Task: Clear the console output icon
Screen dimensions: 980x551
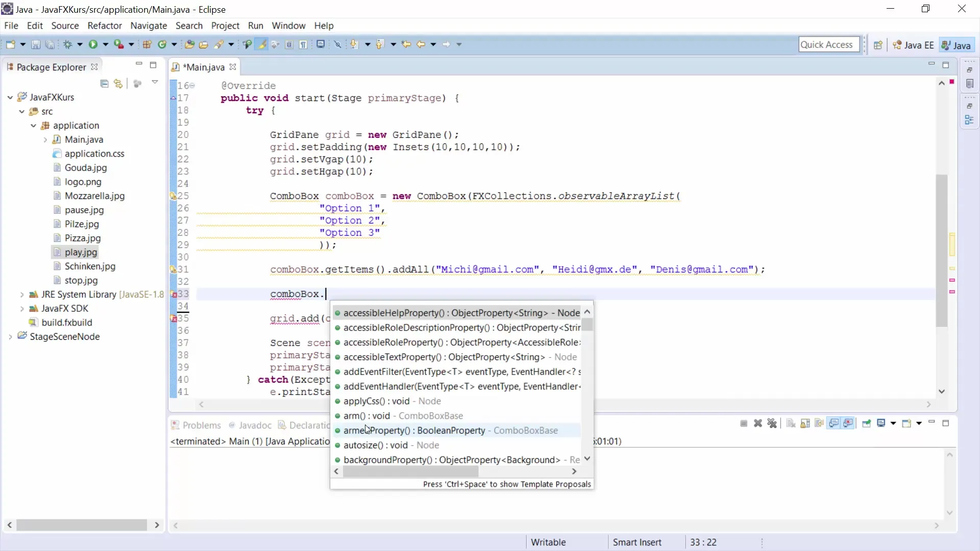Action: click(x=791, y=423)
